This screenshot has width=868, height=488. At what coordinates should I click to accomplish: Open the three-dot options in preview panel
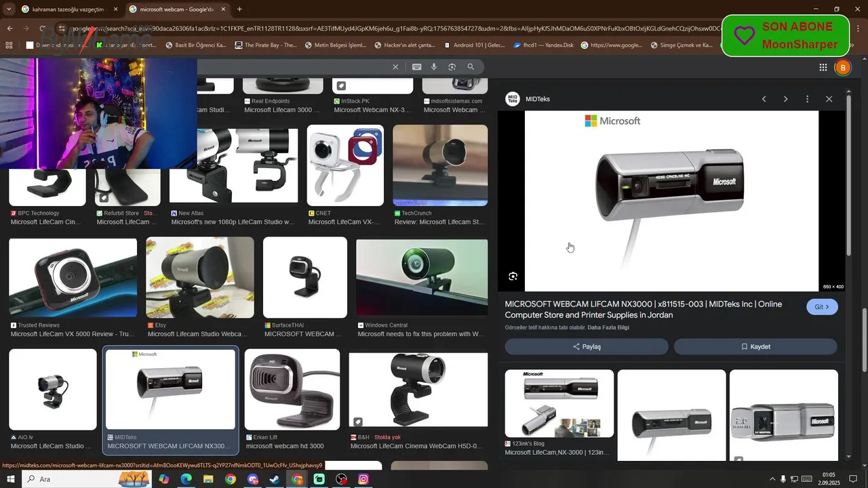point(807,99)
